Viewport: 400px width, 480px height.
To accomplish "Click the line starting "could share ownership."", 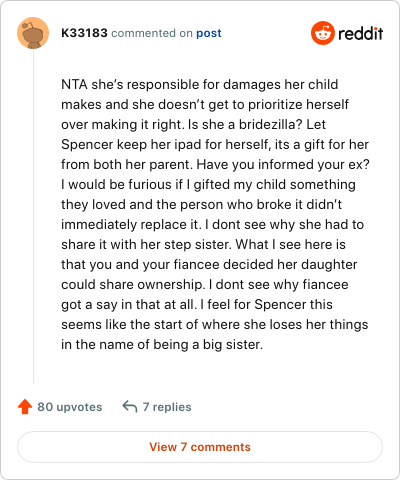I will point(205,284).
